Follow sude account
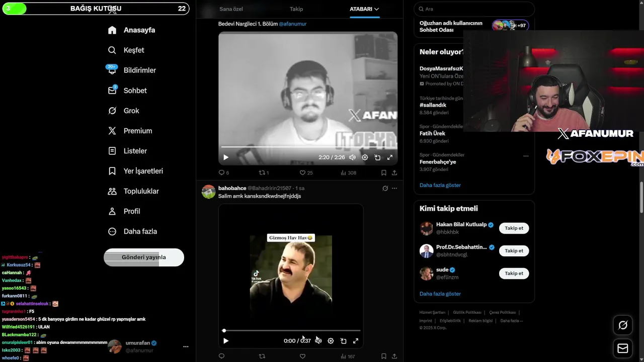Viewport: 644px width, 362px height. 514,274
